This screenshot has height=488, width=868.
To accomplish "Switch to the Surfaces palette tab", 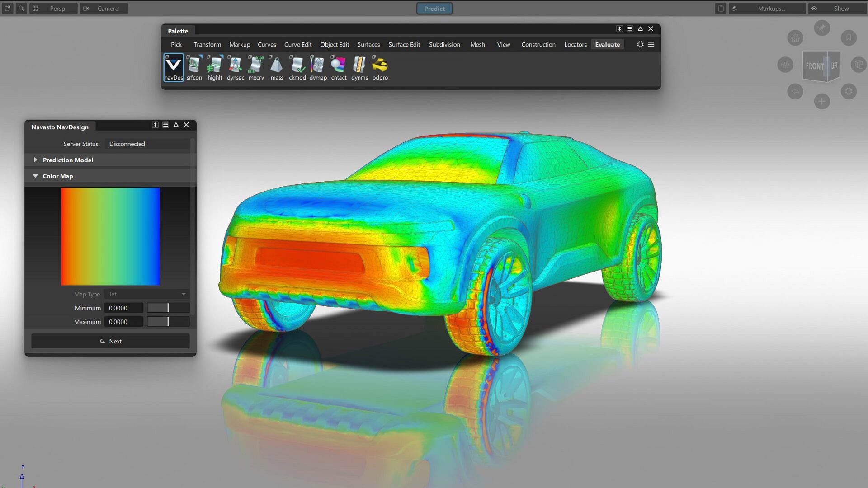I will click(368, 44).
